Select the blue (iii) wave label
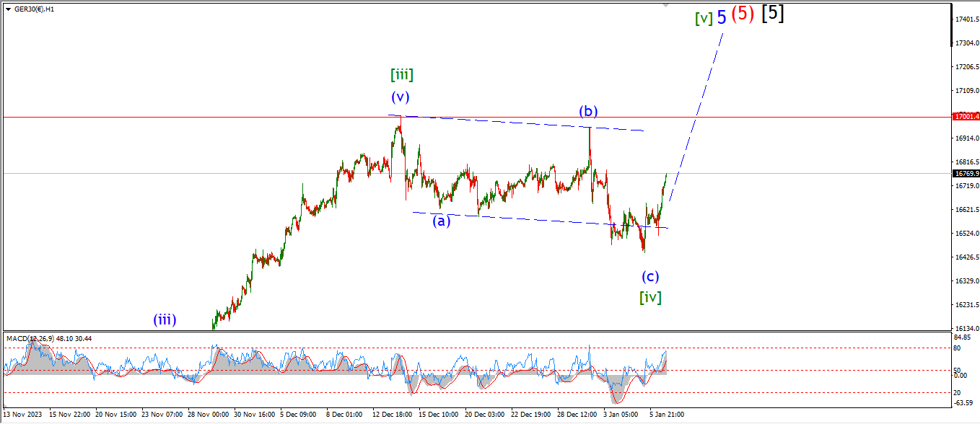 (165, 319)
